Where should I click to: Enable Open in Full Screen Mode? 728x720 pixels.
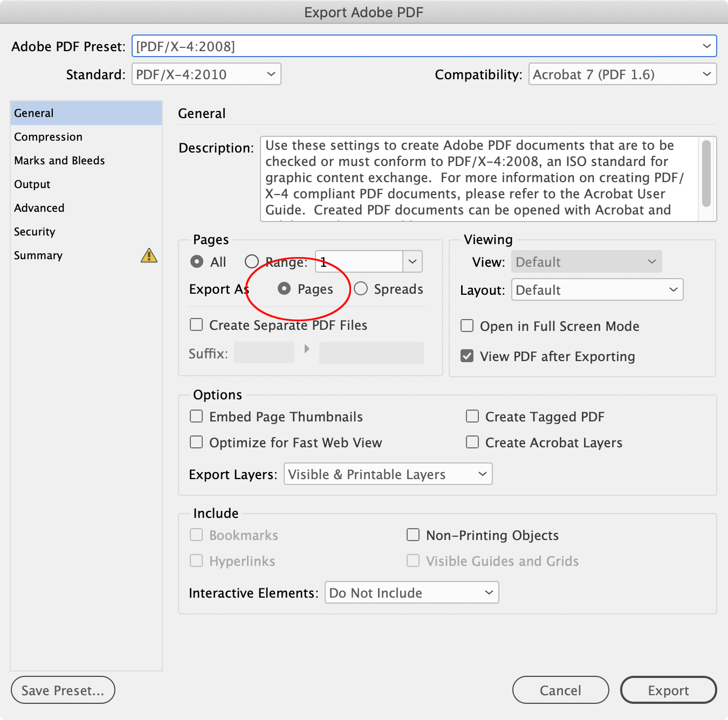[x=467, y=326]
